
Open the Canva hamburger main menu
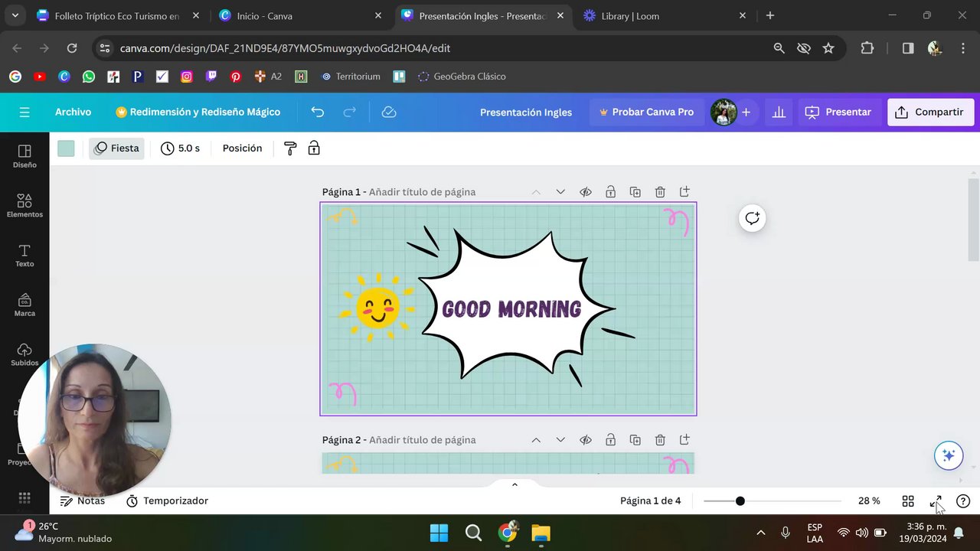[24, 112]
